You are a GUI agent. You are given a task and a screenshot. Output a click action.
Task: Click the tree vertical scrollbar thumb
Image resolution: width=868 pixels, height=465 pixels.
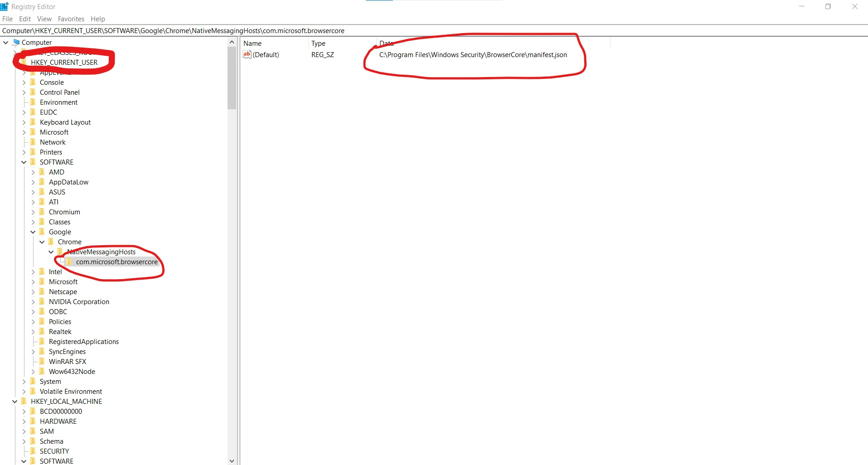point(232,78)
